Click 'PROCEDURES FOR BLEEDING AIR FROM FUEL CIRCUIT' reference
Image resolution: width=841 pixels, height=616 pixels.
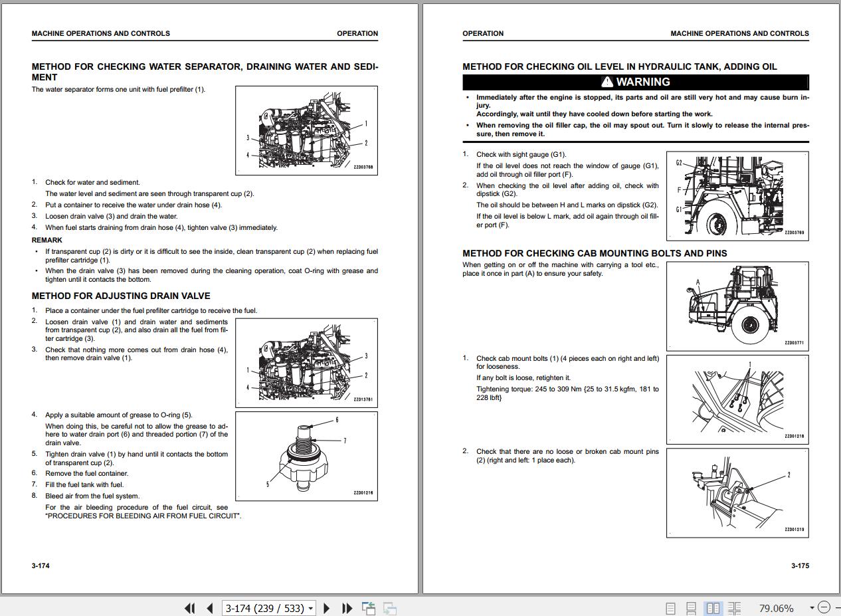pyautogui.click(x=143, y=516)
